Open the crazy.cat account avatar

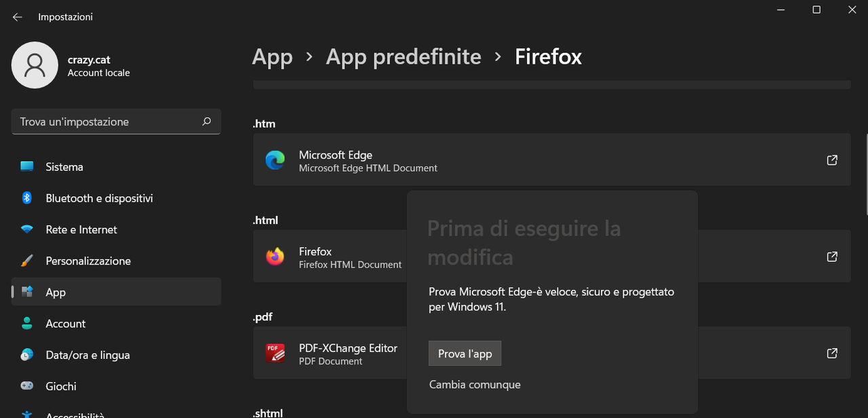35,65
